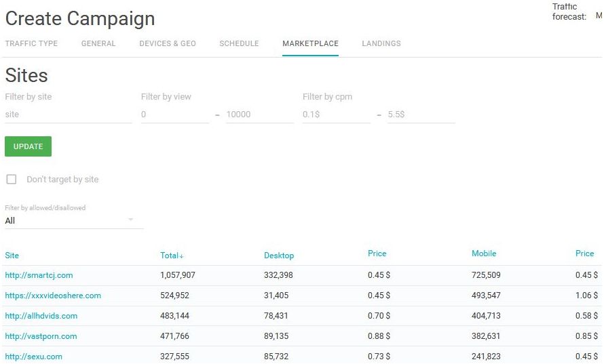Select the desktop value 332,398
Viewport: 604px width, 364px height.
click(x=278, y=275)
